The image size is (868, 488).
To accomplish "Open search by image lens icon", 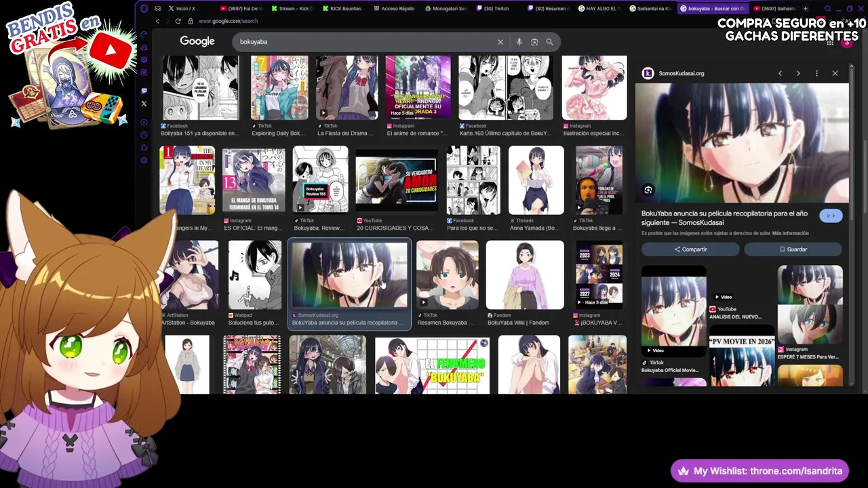I will tap(534, 42).
